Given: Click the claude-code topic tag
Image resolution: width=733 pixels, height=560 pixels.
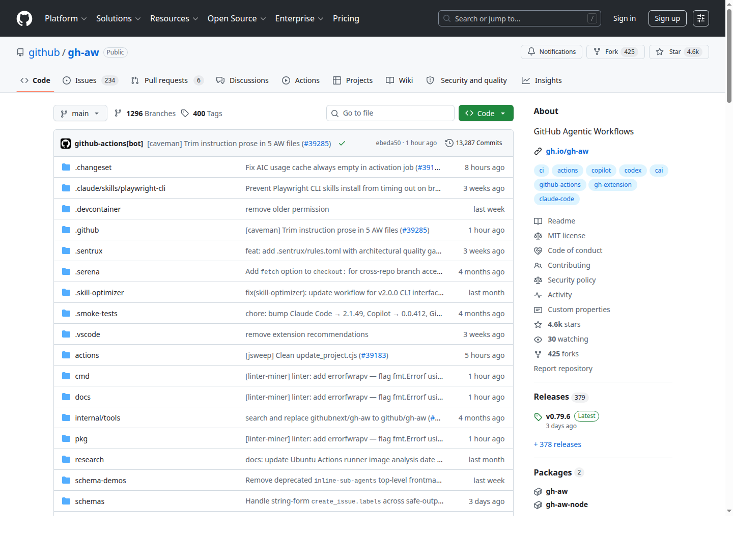Looking at the screenshot, I should [x=556, y=199].
